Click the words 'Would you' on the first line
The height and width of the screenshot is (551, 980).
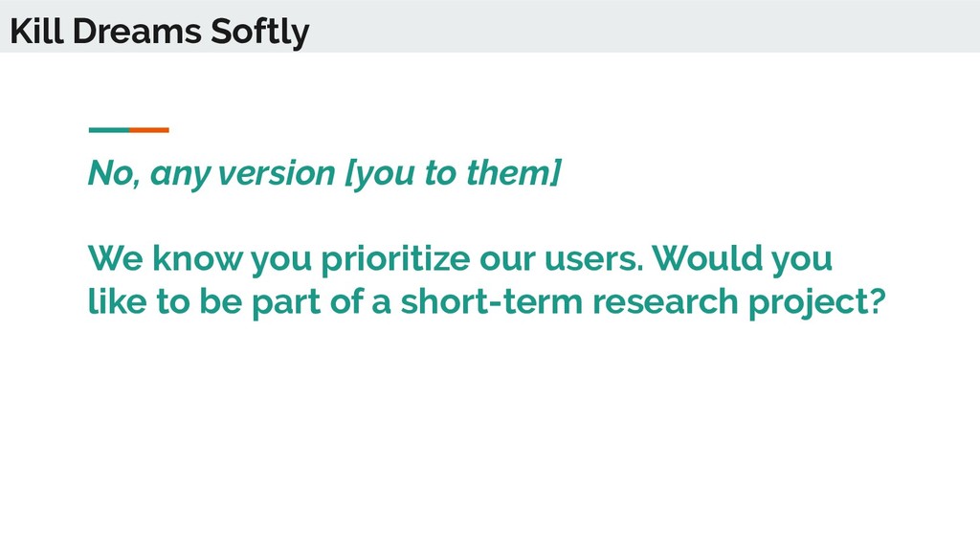743,258
